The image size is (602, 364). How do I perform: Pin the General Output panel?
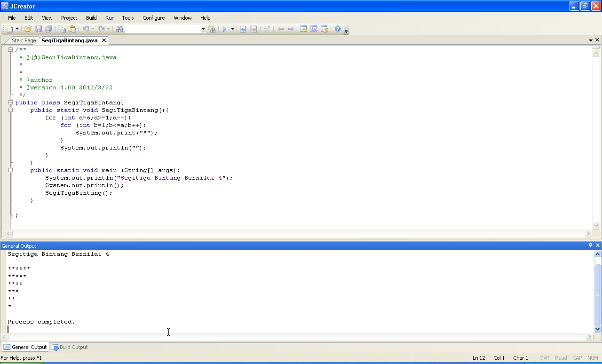[x=590, y=245]
